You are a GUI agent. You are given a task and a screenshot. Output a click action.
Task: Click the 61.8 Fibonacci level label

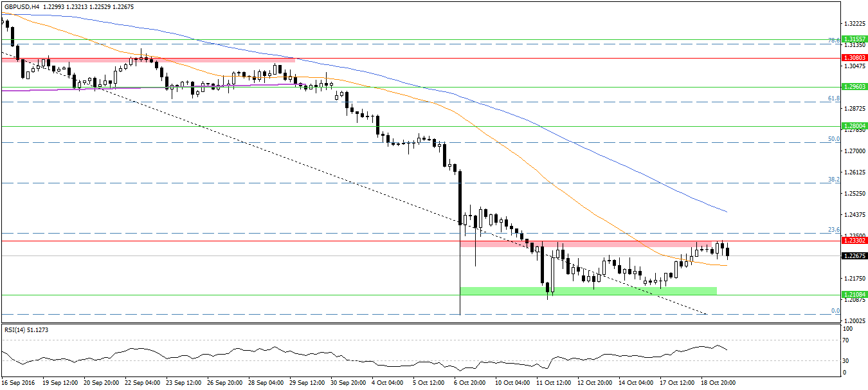pos(833,98)
